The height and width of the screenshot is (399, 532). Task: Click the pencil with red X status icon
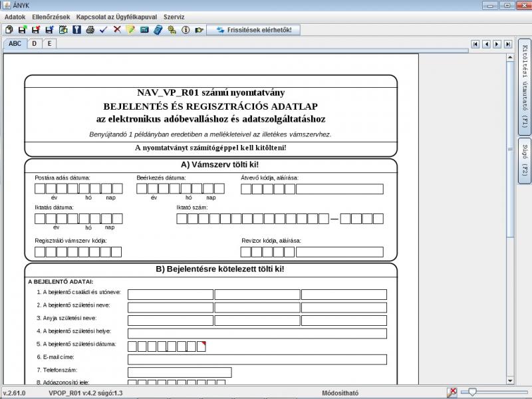coord(452,392)
